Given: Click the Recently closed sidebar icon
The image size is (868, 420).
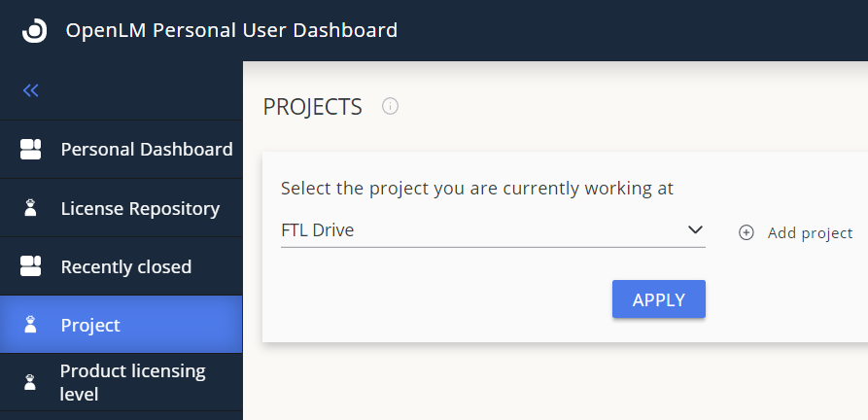Looking at the screenshot, I should [30, 266].
